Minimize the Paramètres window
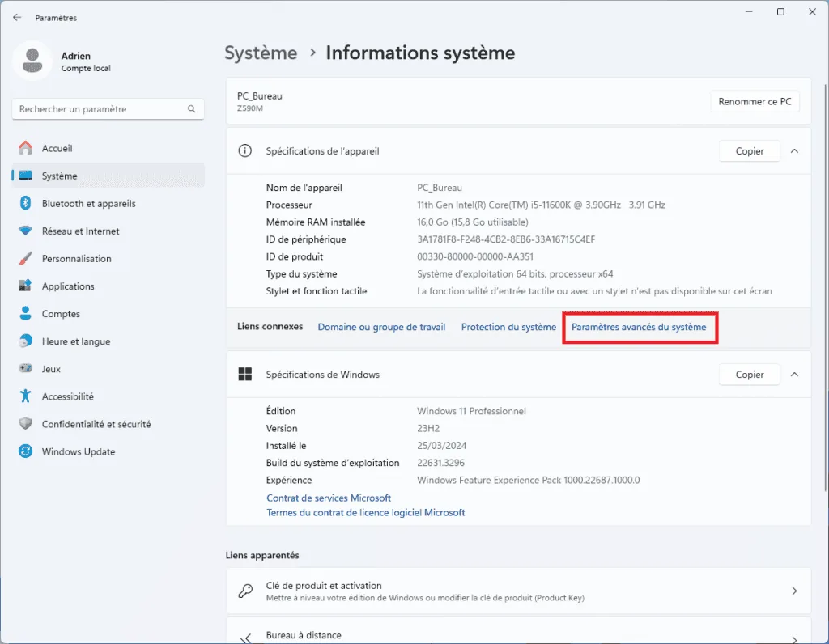The image size is (829, 644). 749,11
